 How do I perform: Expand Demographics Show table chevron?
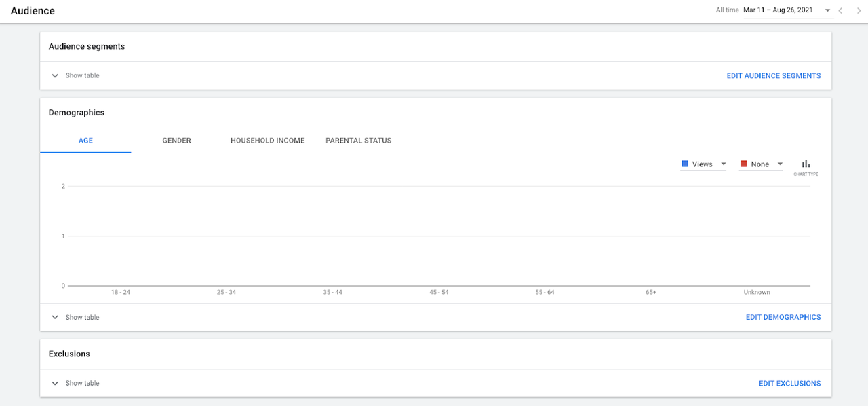pyautogui.click(x=55, y=318)
